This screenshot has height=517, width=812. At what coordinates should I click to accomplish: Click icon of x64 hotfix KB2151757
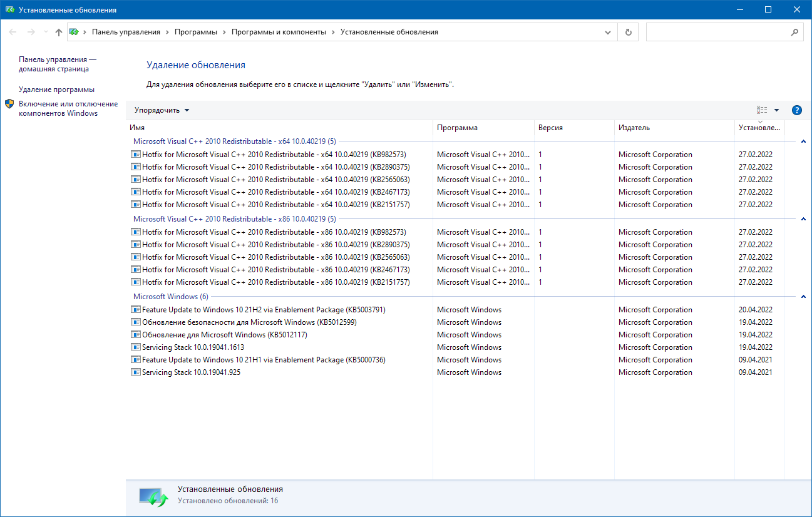click(x=136, y=205)
